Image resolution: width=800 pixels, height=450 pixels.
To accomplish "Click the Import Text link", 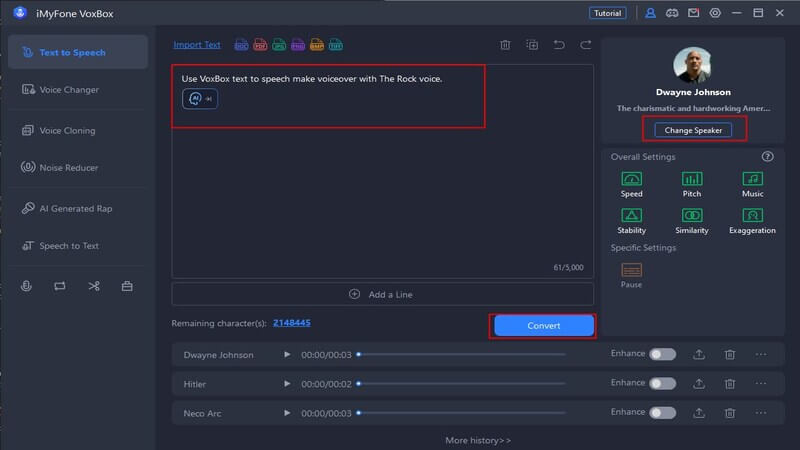I will 197,45.
